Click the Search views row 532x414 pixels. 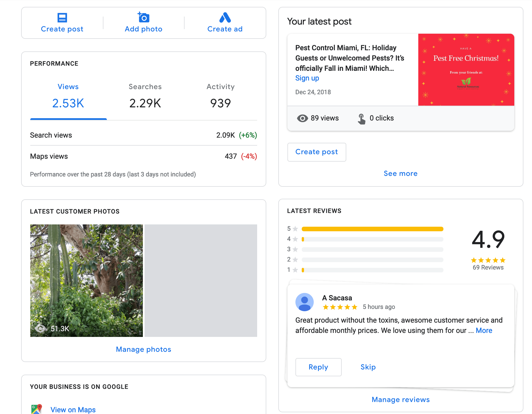pyautogui.click(x=143, y=135)
